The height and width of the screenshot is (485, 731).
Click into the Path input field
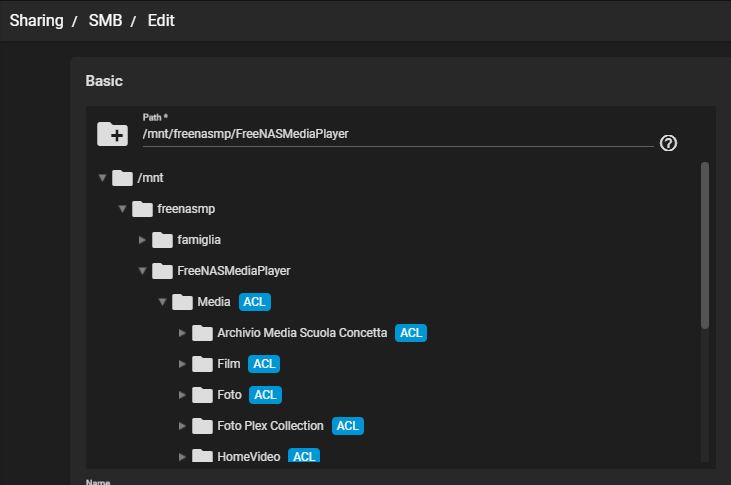point(398,134)
